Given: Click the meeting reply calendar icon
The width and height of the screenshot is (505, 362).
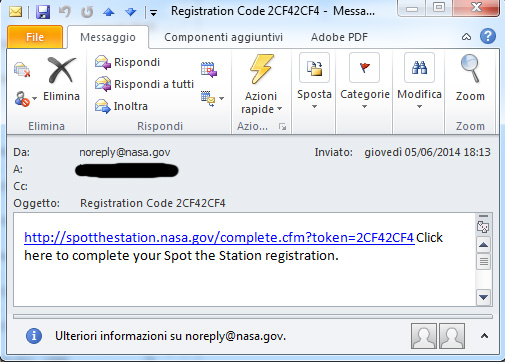Looking at the screenshot, I should tap(209, 69).
